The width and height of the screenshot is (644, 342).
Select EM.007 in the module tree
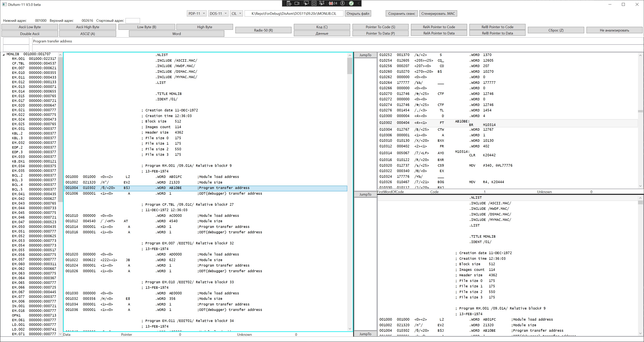[18, 68]
